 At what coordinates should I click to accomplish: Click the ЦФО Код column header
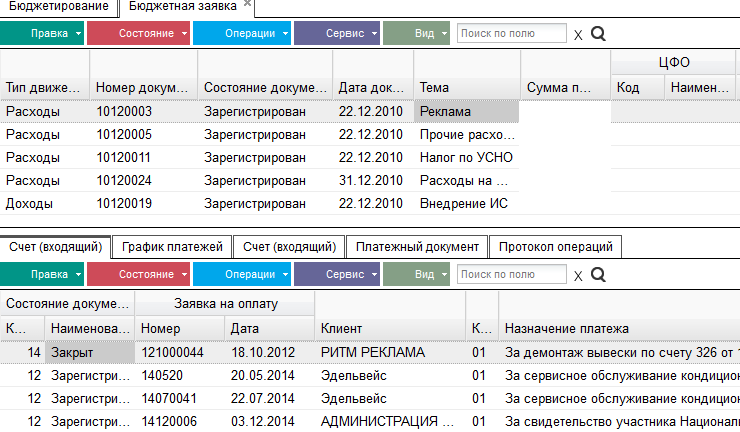pos(638,88)
